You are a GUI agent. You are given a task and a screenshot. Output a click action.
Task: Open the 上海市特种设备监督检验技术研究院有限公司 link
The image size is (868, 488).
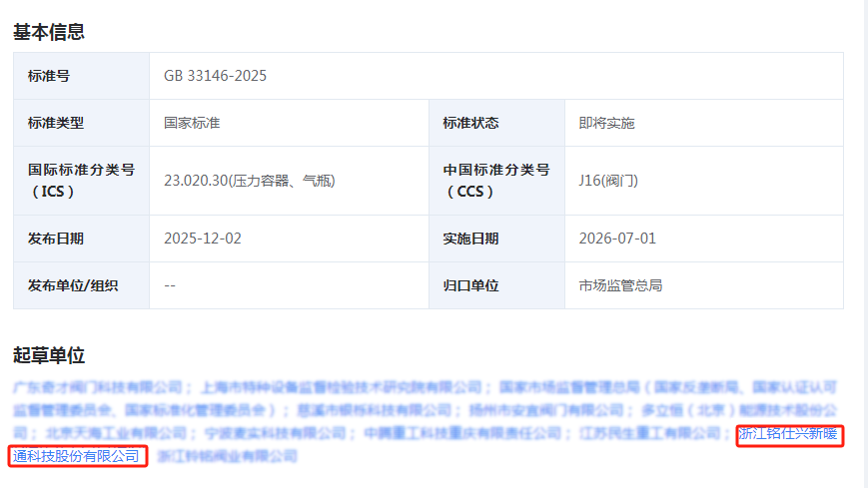(341, 387)
